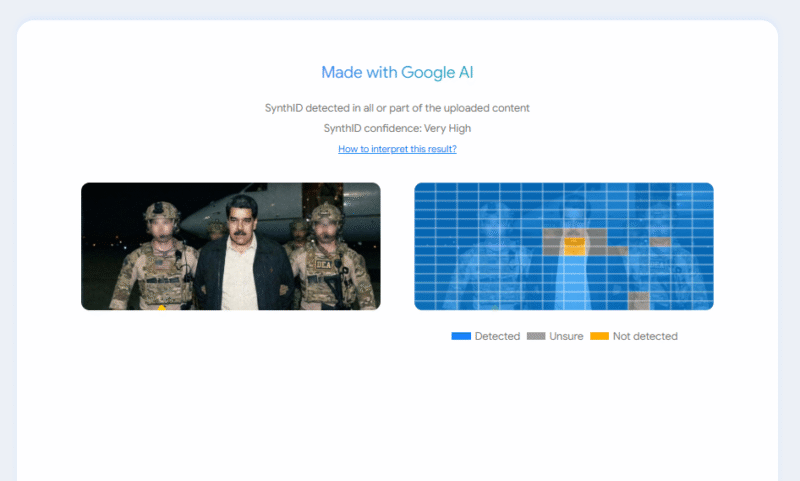Click the small orange marker below the photo
This screenshot has width=800, height=481.
[x=162, y=308]
